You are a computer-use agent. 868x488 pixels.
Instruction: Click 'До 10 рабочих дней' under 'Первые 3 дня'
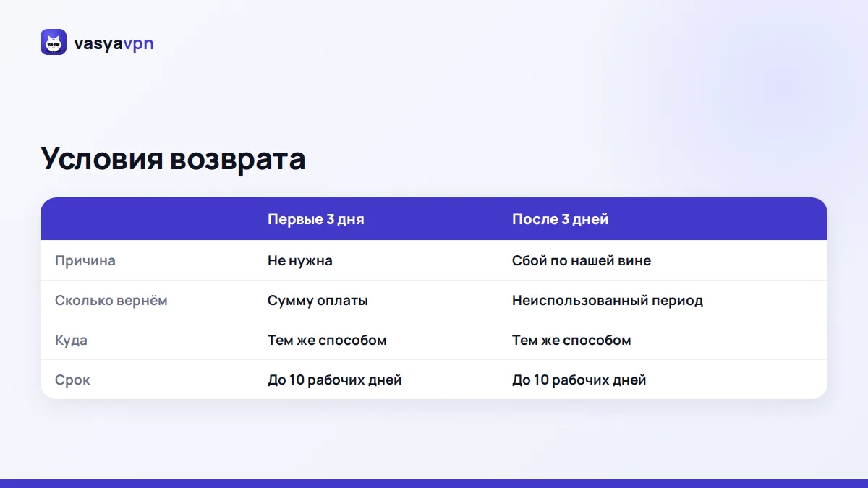coord(335,380)
